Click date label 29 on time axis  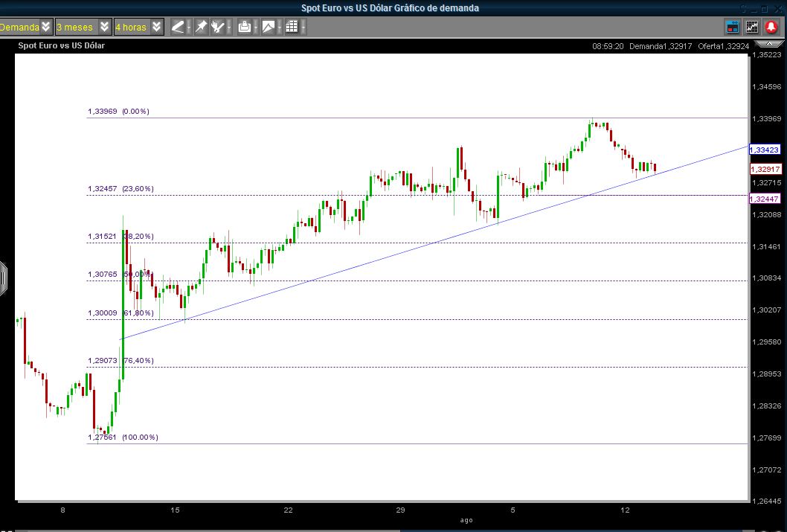pyautogui.click(x=400, y=510)
